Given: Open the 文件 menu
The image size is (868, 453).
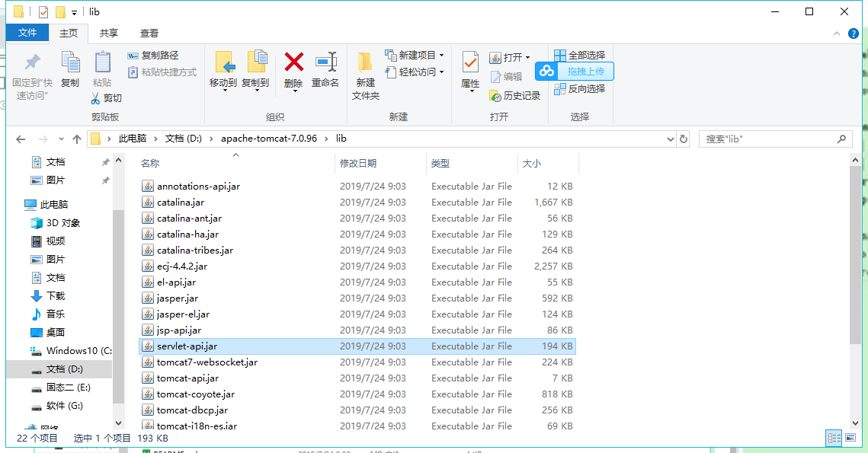Looking at the screenshot, I should click(x=27, y=33).
